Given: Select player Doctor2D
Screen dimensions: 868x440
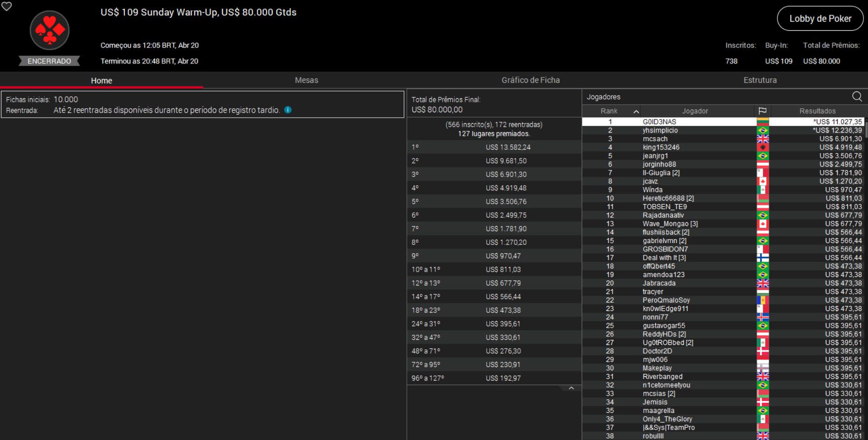Looking at the screenshot, I should 723,351.
